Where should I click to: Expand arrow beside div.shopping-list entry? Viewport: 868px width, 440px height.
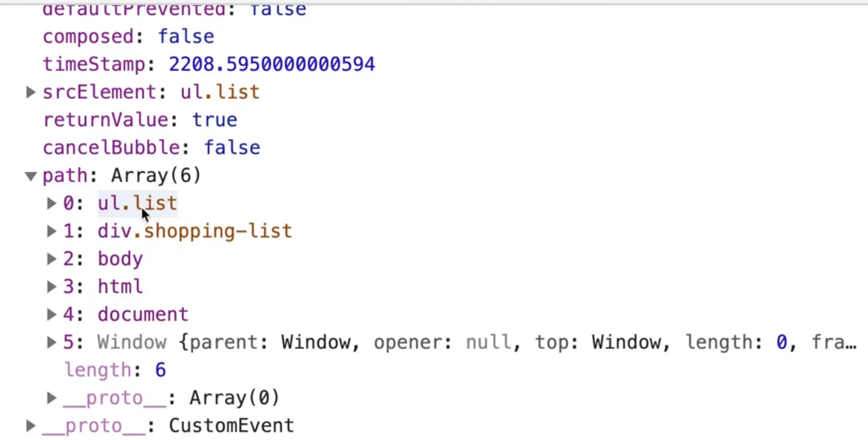click(52, 231)
